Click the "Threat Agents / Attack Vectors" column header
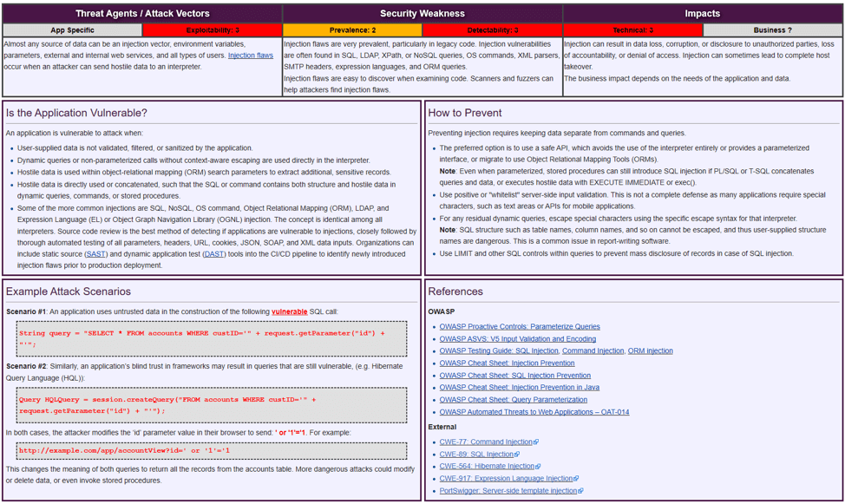Image resolution: width=845 pixels, height=504 pixels. tap(142, 14)
